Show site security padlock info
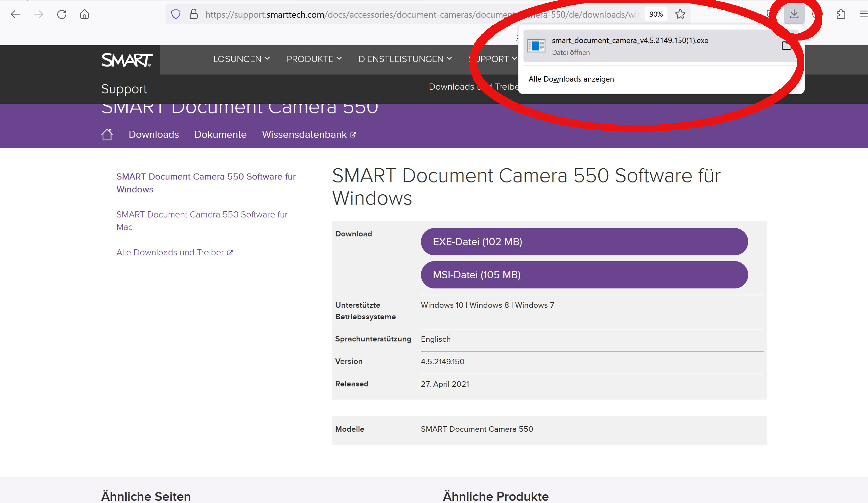Viewport: 868px width, 503px height. coord(194,14)
